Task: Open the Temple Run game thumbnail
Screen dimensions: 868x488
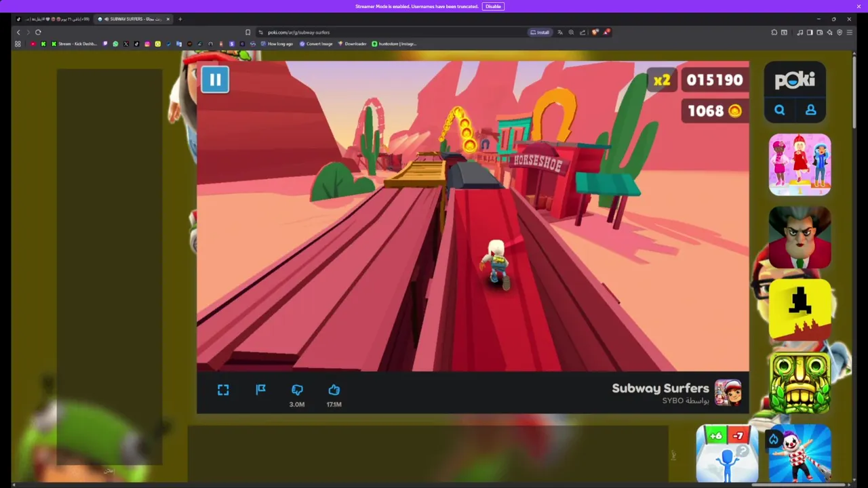Action: pyautogui.click(x=800, y=383)
